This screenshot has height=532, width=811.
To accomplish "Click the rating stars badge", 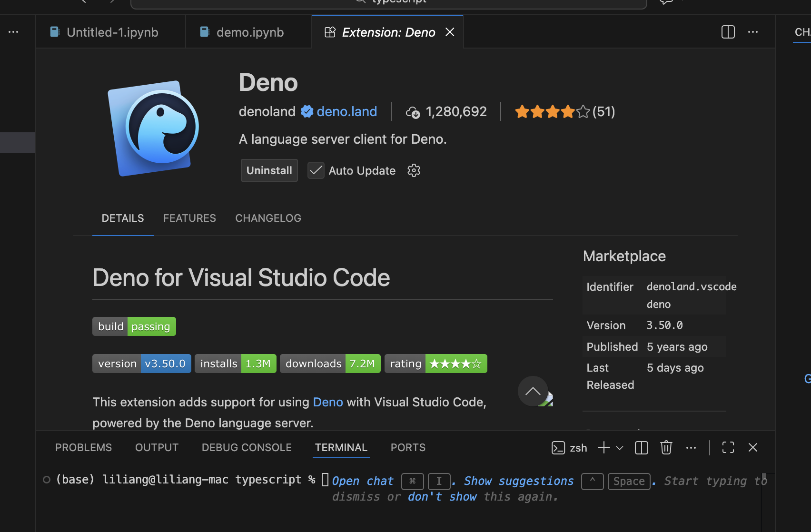I will pyautogui.click(x=436, y=364).
